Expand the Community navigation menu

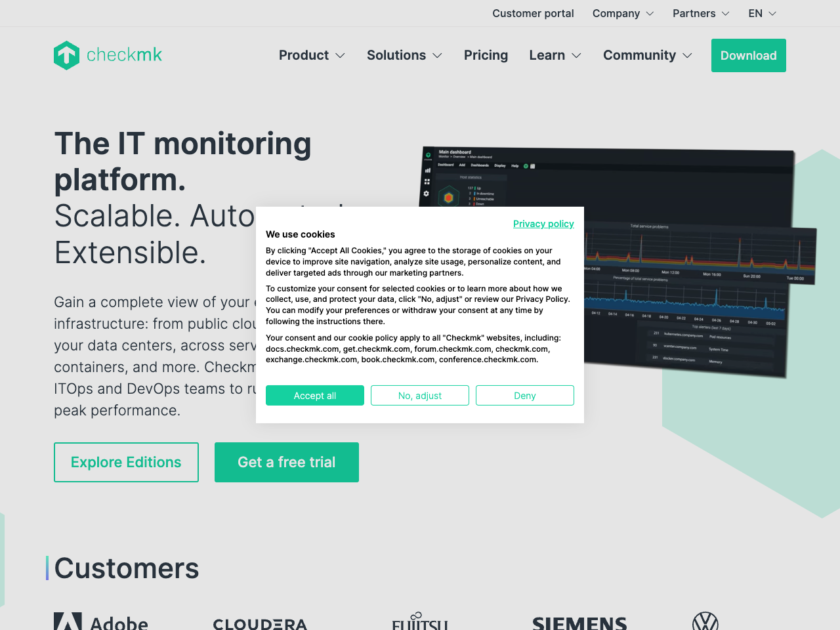(x=648, y=55)
